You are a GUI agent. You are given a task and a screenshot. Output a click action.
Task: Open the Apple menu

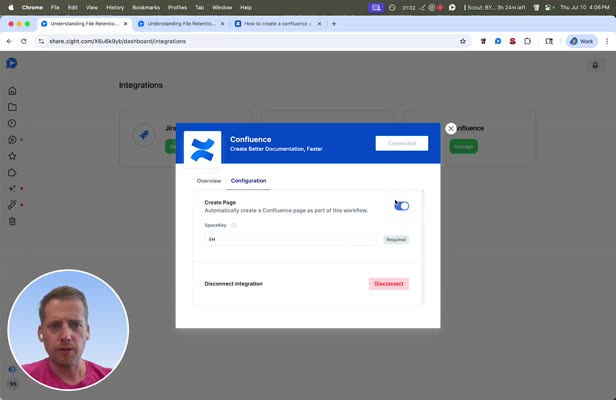(x=11, y=7)
